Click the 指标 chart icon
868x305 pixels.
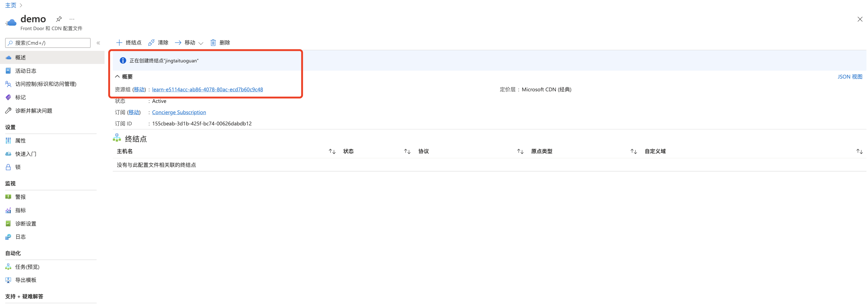[8, 210]
